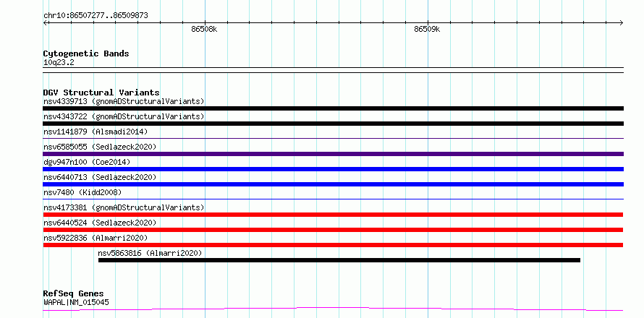Open the dgv947n100 (Coe2014) label
644x318 pixels.
click(x=87, y=162)
